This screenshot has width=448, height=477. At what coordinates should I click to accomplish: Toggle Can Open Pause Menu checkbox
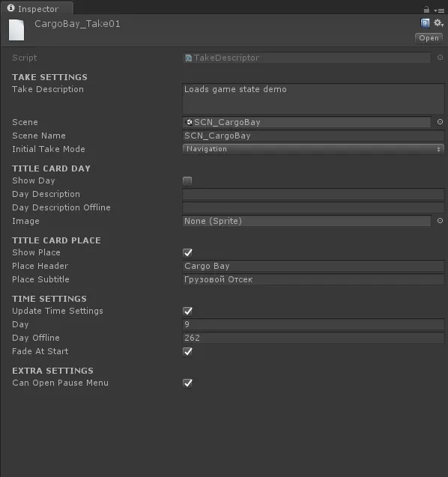187,383
